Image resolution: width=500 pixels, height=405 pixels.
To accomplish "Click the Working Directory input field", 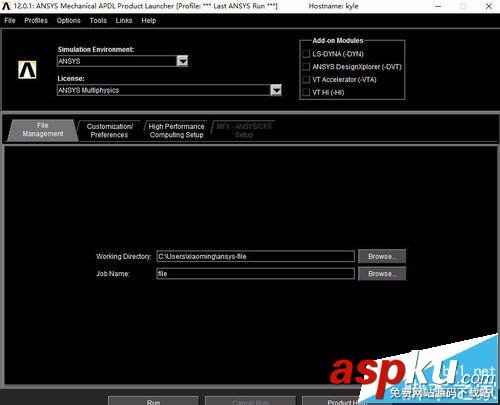I will [255, 256].
